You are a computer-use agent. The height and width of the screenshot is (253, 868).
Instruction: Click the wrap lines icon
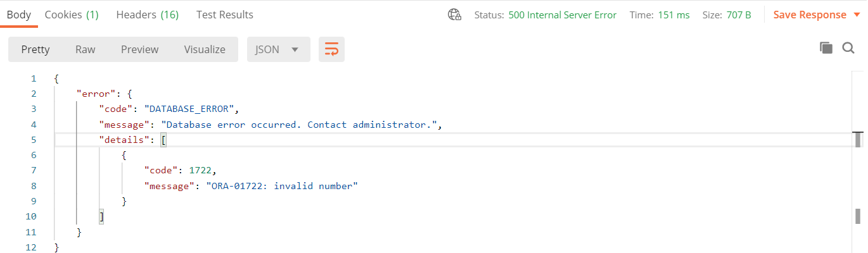(331, 49)
